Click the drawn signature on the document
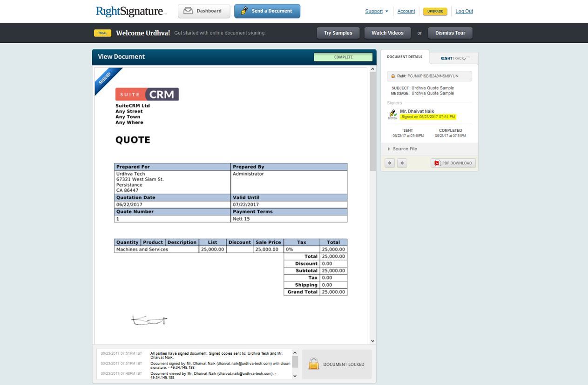Viewport: 588px width, 385px height. [x=149, y=320]
